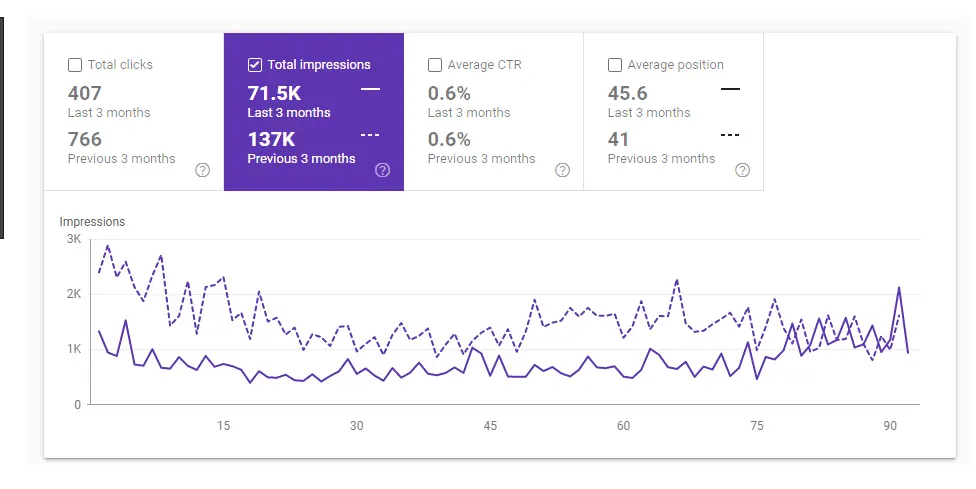Open help icon on Total clicks card
This screenshot has width=976, height=489.
coord(202,170)
